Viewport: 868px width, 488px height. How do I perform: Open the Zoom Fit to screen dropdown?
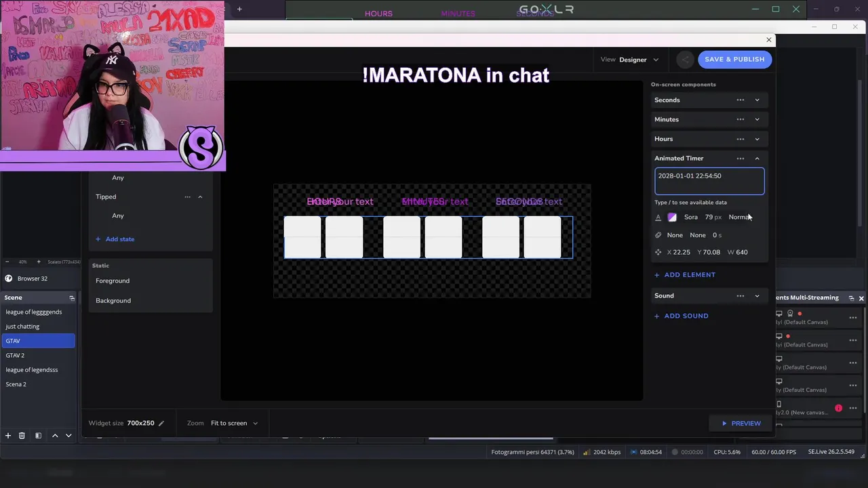[235, 423]
